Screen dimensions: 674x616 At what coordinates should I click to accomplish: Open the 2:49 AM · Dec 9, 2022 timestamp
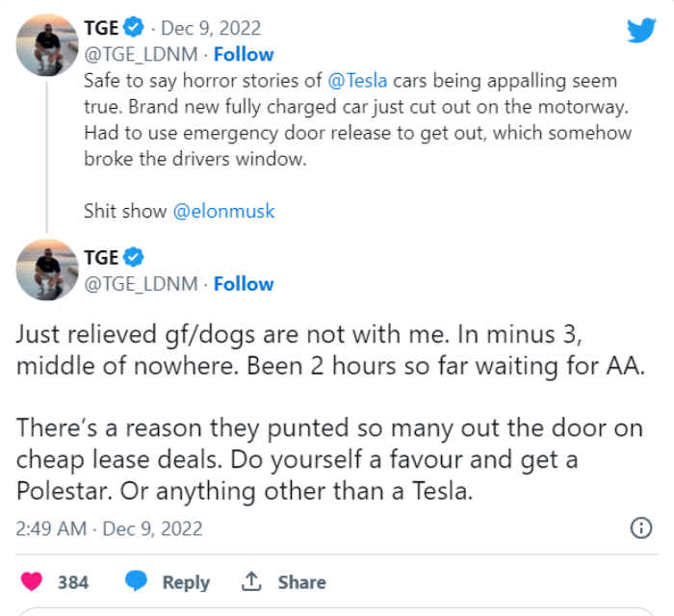pos(110,528)
